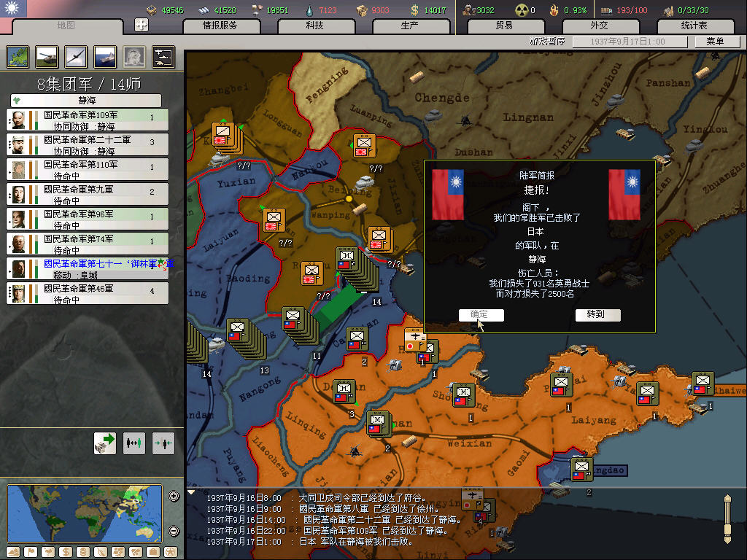Viewport: 747px width, 560px height.
Task: Click the load onto transport arrow icon
Action: click(105, 443)
